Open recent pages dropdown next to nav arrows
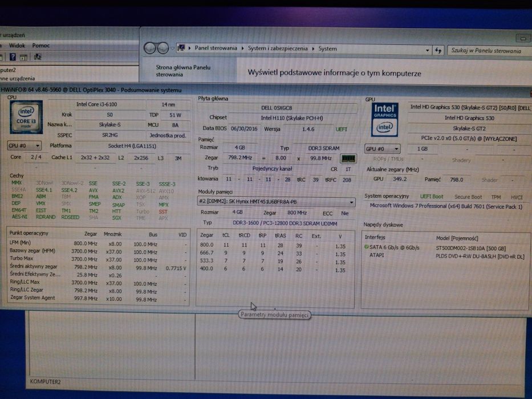Screen dimensions: 532x399 point(172,48)
